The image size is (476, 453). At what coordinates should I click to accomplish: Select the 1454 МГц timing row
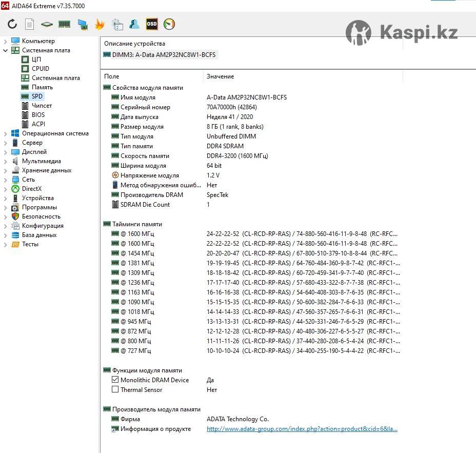pos(137,253)
